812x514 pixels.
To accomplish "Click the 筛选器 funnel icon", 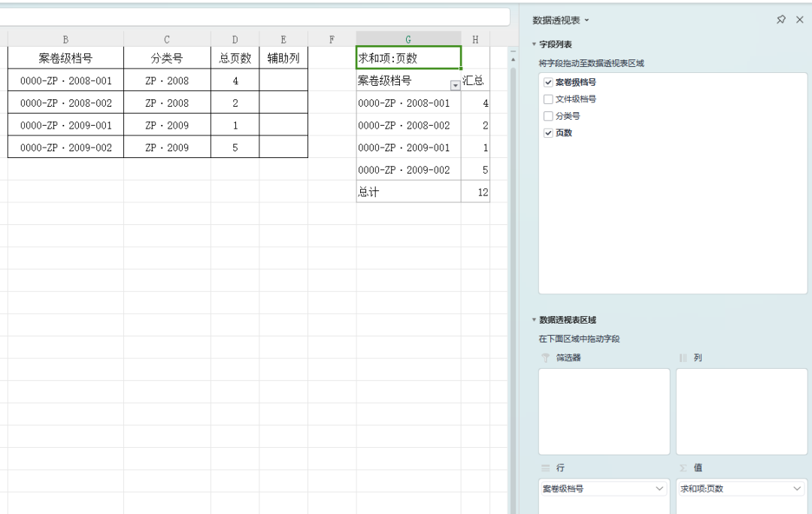I will click(545, 357).
